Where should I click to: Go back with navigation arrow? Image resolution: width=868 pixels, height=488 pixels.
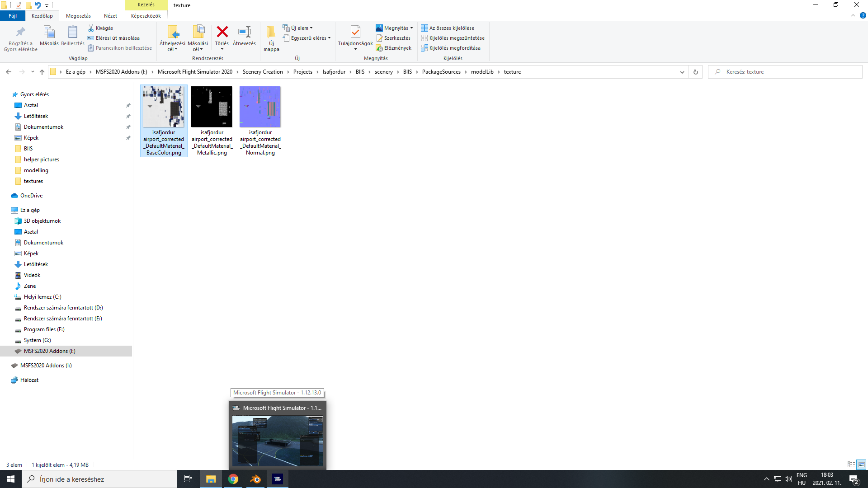9,72
